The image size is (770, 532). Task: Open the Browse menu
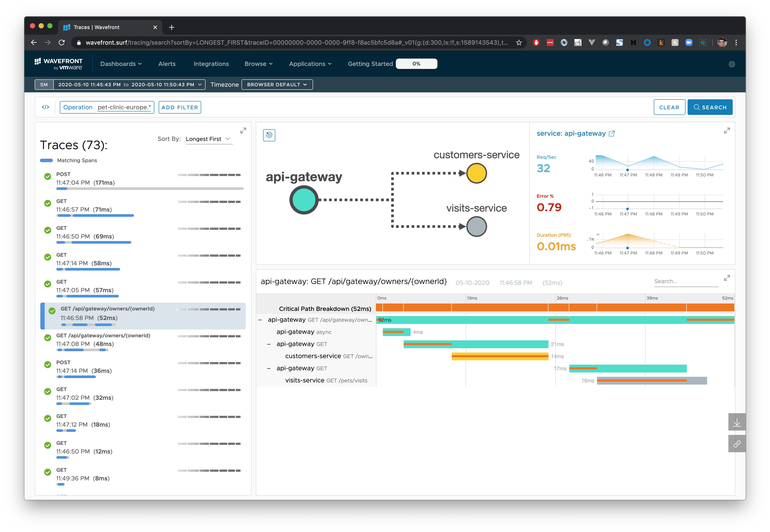coord(258,64)
